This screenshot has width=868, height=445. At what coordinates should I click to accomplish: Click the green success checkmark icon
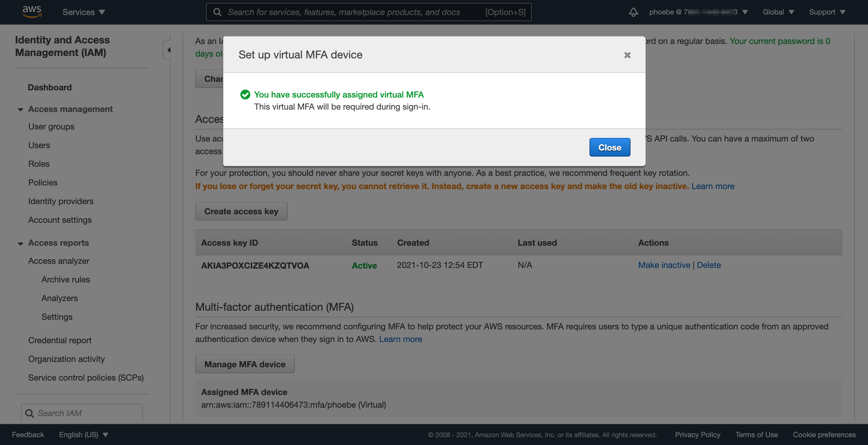[x=245, y=95]
